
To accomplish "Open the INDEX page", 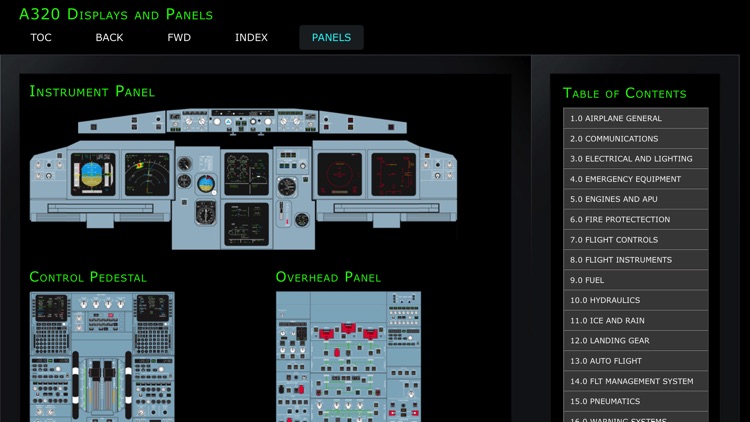I will 251,37.
